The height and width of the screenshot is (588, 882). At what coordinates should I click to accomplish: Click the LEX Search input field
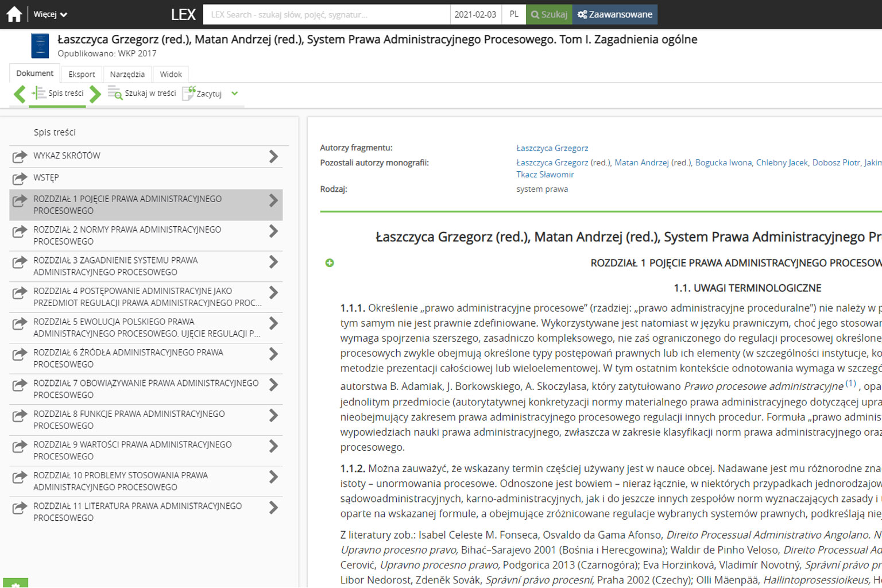326,14
